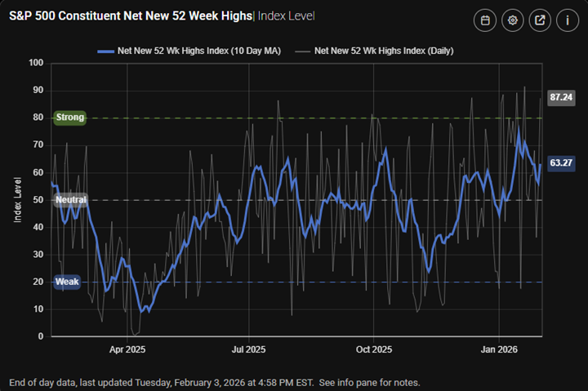Click the Jul 2025 axis label
Screen dimensions: 588x391
(248, 349)
